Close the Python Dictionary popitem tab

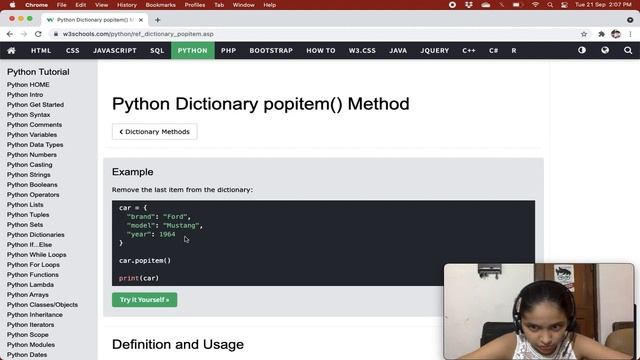(x=141, y=20)
